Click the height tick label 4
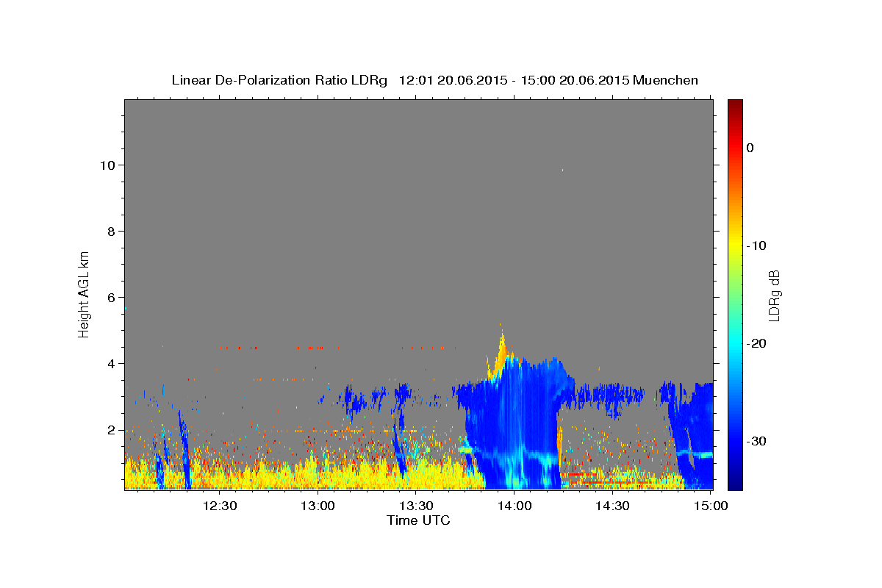Image resolution: width=882 pixels, height=588 pixels. [110, 364]
